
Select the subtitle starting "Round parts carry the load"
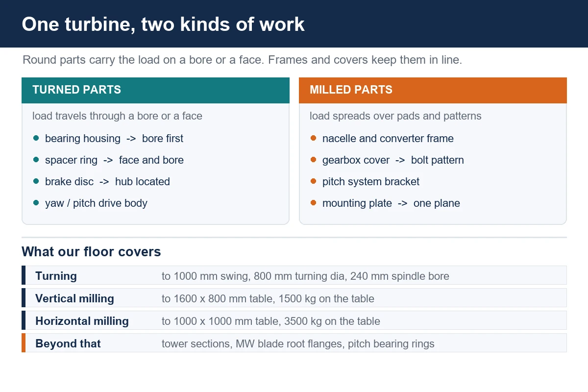[x=243, y=60]
